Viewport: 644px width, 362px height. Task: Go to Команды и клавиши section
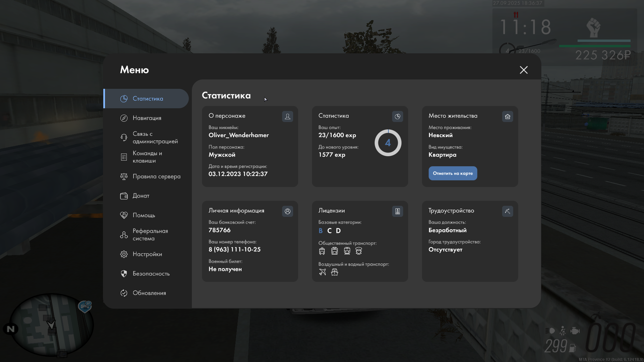click(x=147, y=157)
